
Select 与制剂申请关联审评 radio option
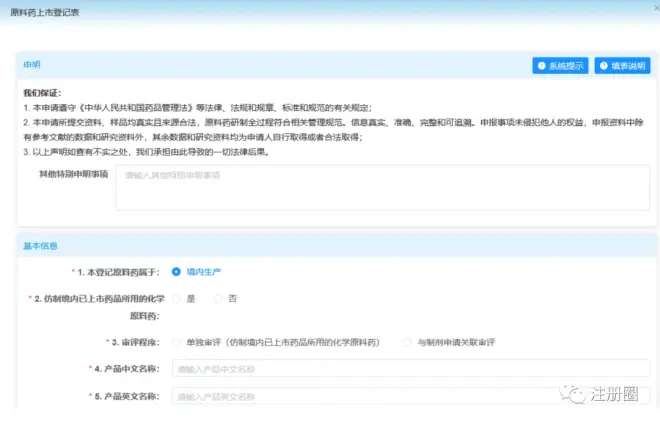[406, 342]
